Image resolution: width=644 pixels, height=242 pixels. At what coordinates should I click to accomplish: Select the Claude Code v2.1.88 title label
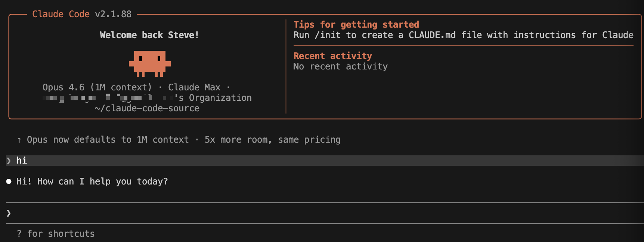pyautogui.click(x=82, y=14)
